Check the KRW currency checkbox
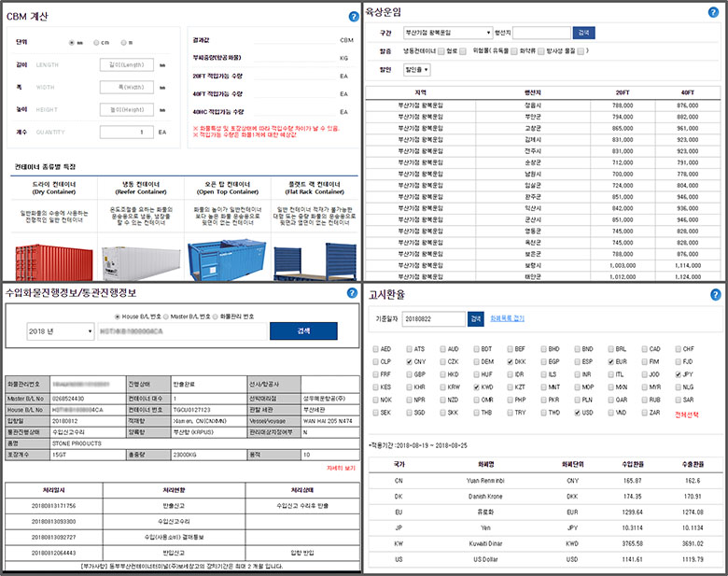 pos(443,386)
